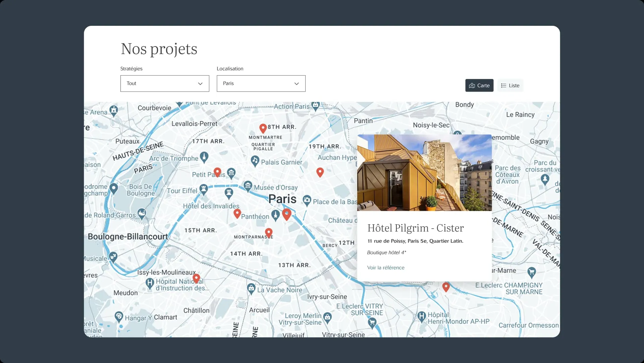Click the address 11 rue de Poissy text
644x363 pixels.
pos(415,241)
